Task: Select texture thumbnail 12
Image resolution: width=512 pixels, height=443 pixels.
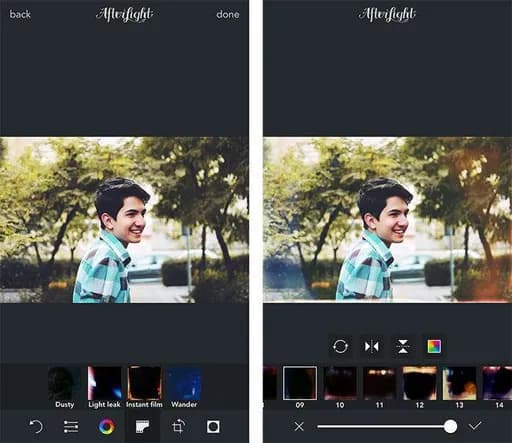Action: coord(420,383)
